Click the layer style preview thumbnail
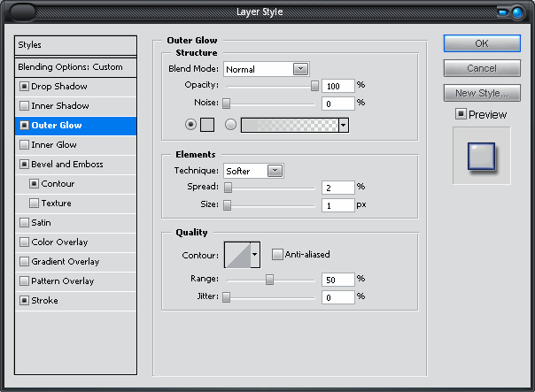Screen dimensions: 535x392 coord(481,155)
